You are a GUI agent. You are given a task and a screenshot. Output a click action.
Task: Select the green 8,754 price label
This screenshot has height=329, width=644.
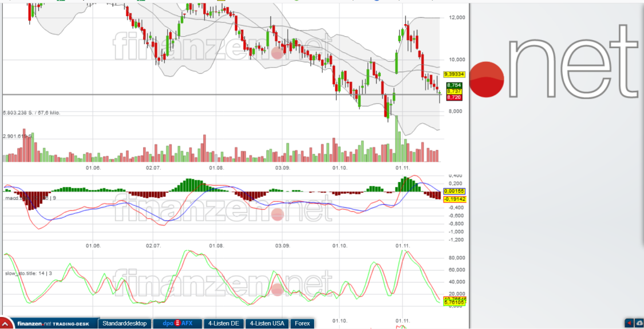coord(454,85)
